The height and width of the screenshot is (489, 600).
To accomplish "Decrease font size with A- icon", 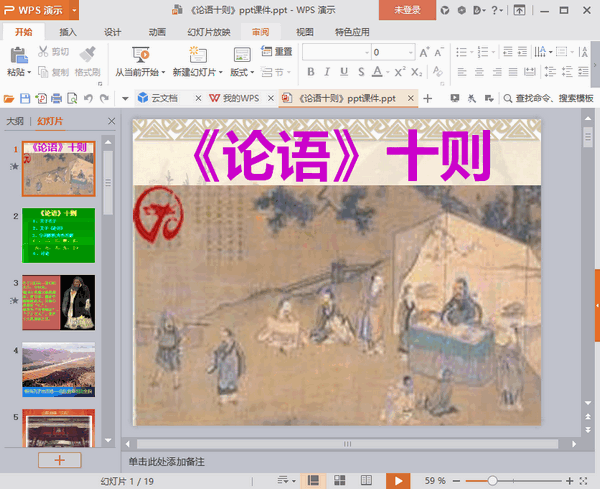I will click(439, 52).
